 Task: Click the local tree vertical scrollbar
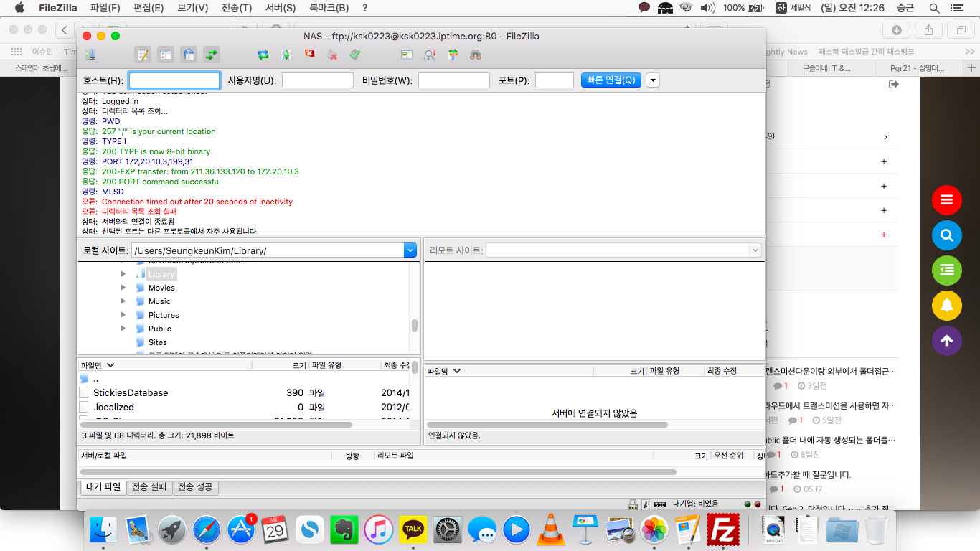coord(415,325)
